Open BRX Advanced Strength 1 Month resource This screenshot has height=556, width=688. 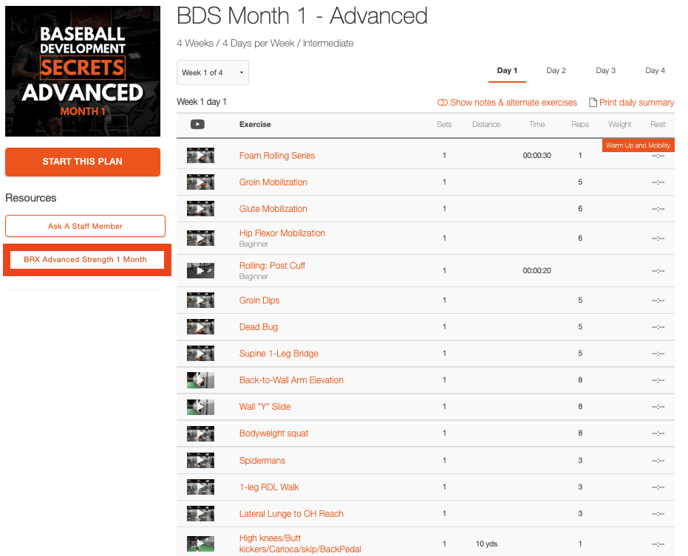85,259
